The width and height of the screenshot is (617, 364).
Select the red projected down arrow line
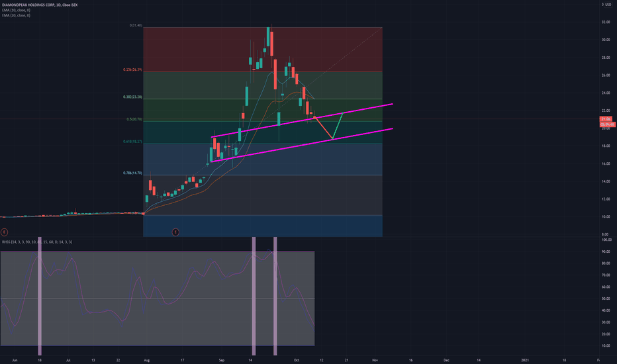coord(324,128)
